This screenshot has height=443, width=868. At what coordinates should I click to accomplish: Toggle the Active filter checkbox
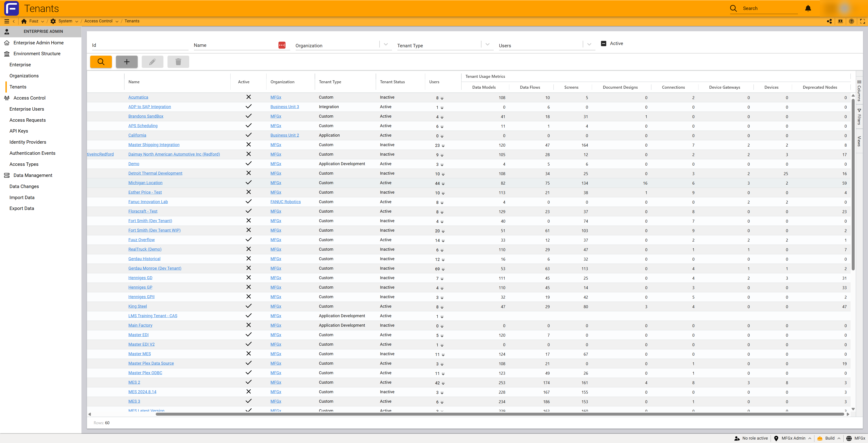pos(604,43)
